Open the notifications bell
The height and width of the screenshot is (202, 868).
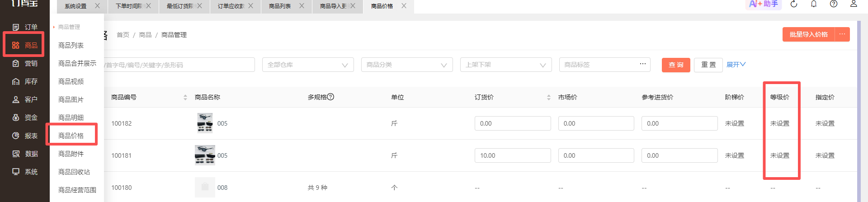[814, 4]
